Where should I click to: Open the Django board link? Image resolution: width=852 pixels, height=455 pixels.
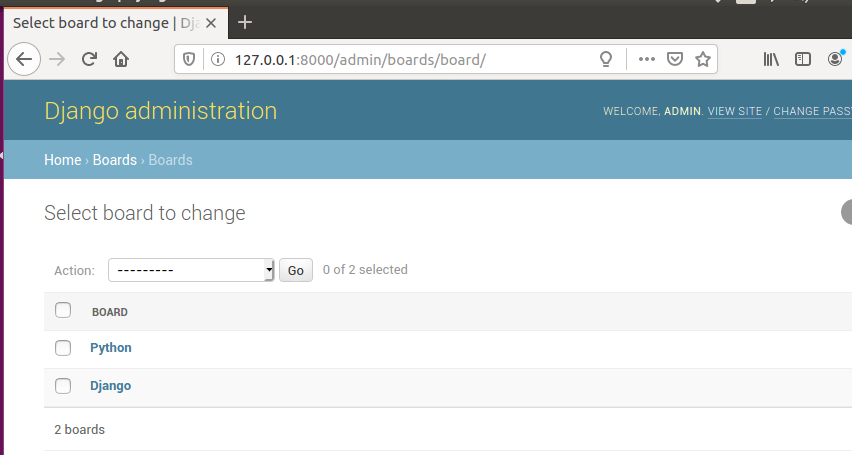click(x=110, y=386)
